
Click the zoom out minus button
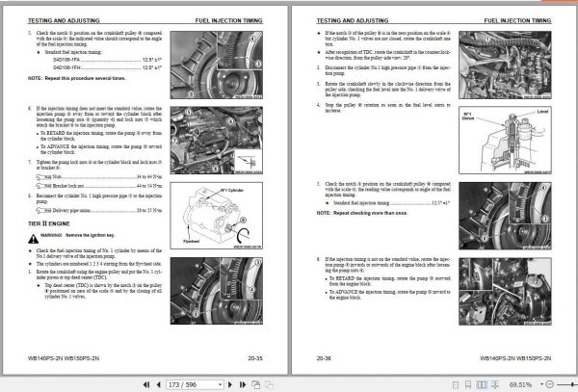(x=549, y=384)
